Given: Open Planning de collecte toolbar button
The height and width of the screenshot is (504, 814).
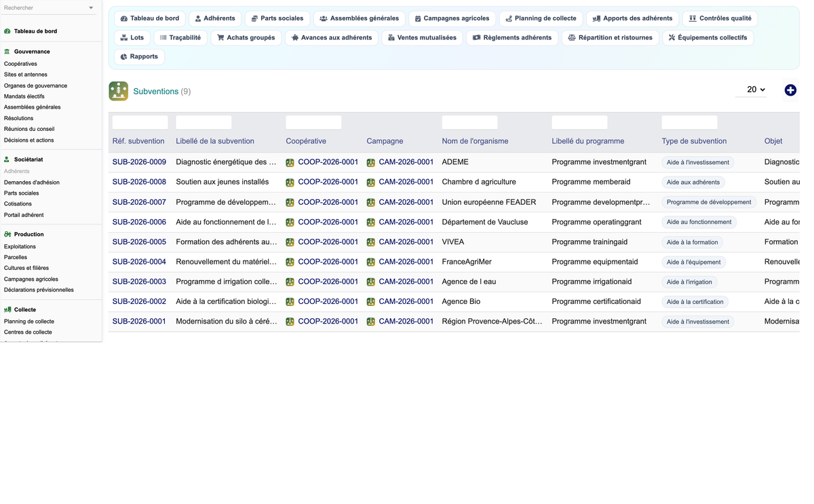Looking at the screenshot, I should 541,18.
